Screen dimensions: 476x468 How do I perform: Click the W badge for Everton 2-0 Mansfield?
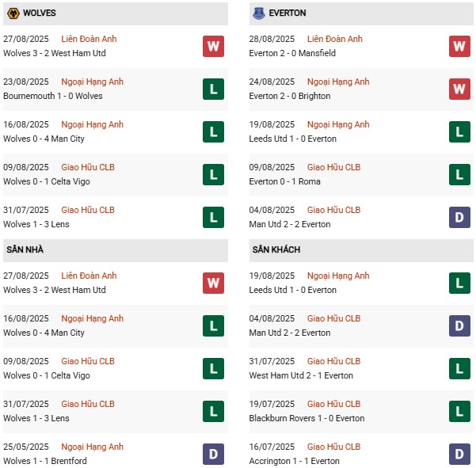tap(459, 47)
